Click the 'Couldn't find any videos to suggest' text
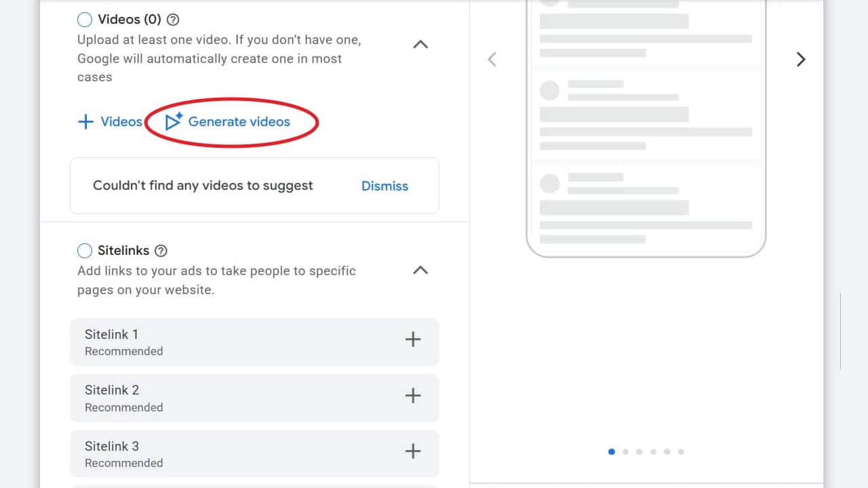The width and height of the screenshot is (868, 488). coord(203,186)
